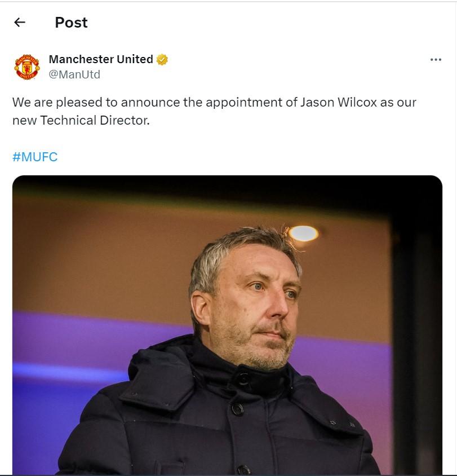The image size is (457, 476).
Task: Click the Post page heading
Action: pos(71,23)
